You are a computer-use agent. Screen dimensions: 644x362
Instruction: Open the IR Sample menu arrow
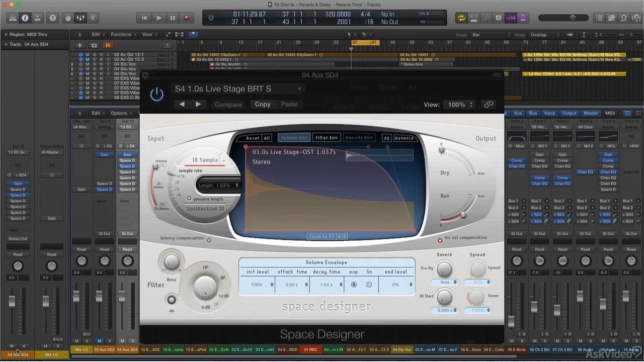pos(223,160)
